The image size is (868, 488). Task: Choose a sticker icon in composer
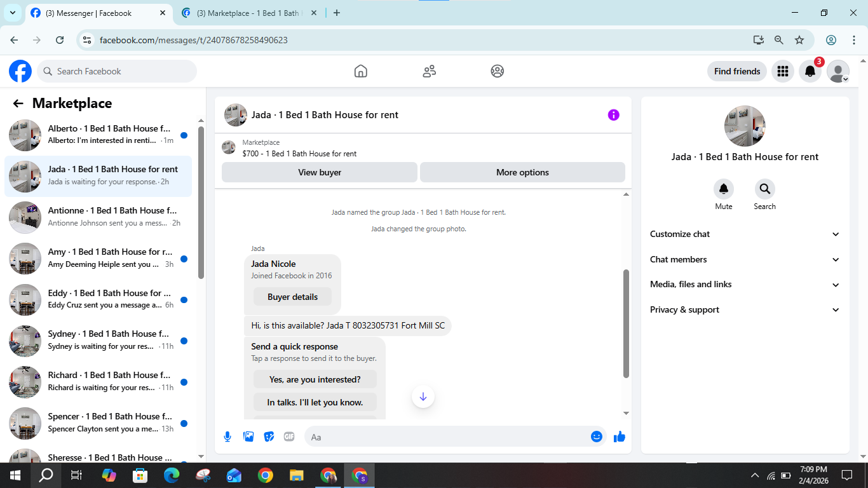[269, 437]
